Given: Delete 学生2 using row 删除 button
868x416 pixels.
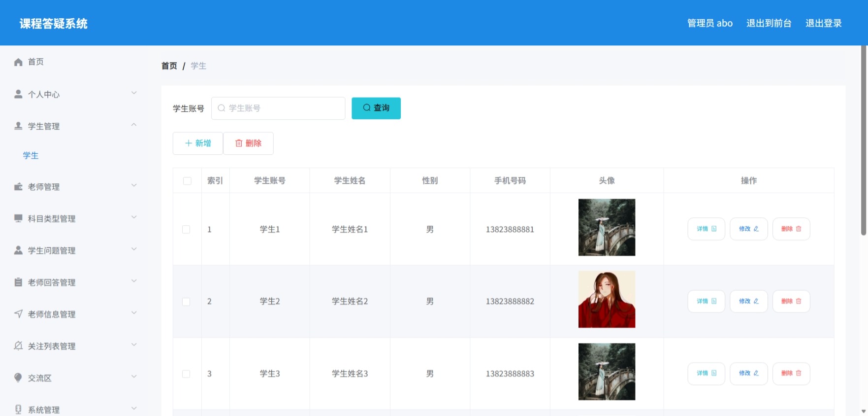Looking at the screenshot, I should pos(791,301).
